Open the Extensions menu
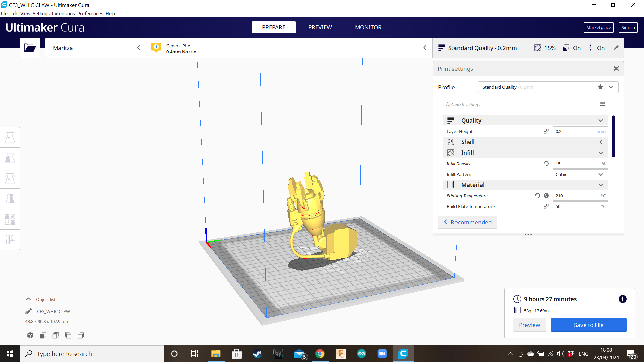The image size is (644, 362). pos(63,14)
